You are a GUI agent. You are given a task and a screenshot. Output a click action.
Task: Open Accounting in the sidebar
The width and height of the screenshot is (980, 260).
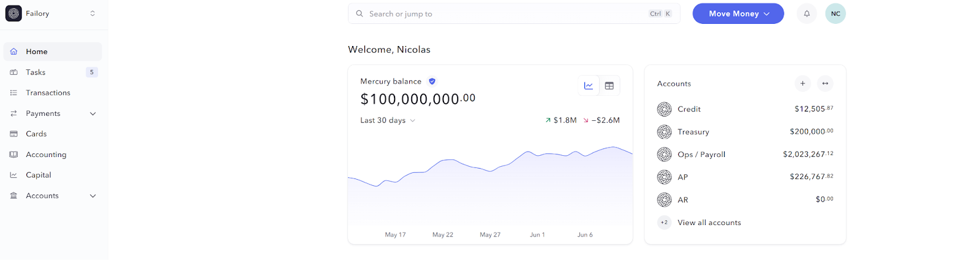click(x=53, y=155)
